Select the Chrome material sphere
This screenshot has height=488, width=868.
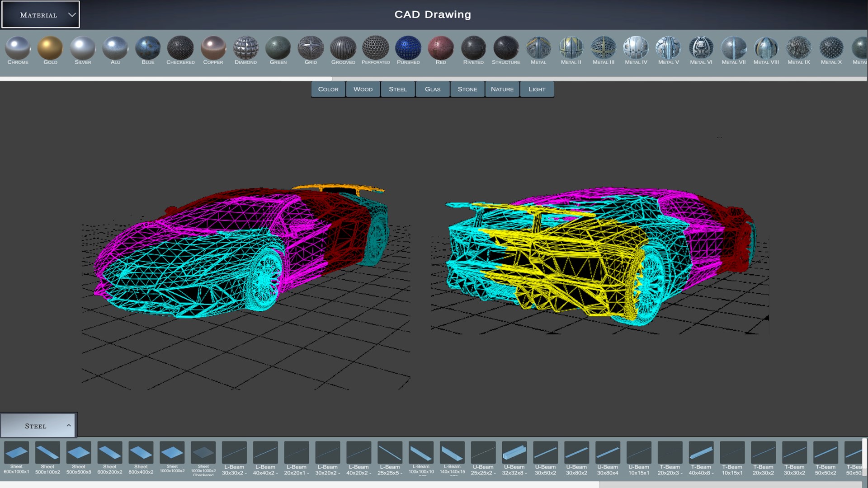click(x=18, y=48)
